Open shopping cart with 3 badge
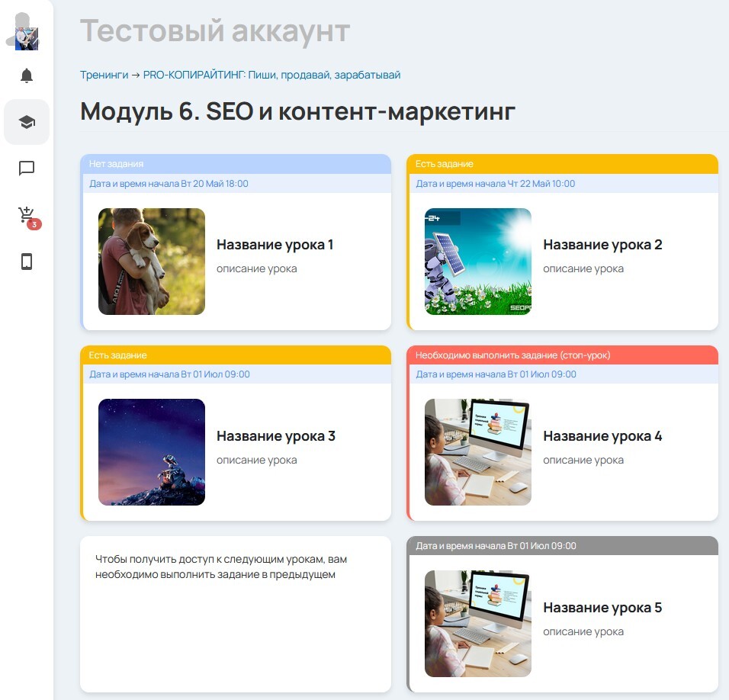The image size is (729, 700). coord(27,216)
